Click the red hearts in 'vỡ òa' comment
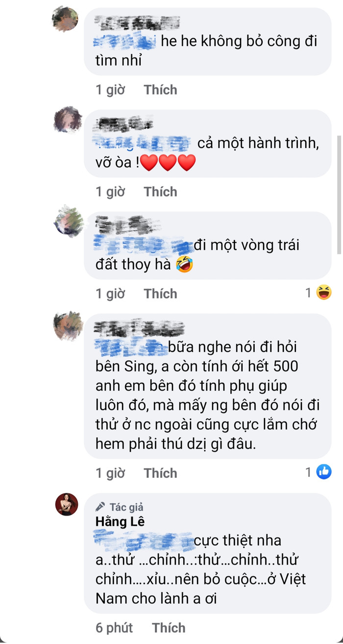343x644 pixels. 168,162
